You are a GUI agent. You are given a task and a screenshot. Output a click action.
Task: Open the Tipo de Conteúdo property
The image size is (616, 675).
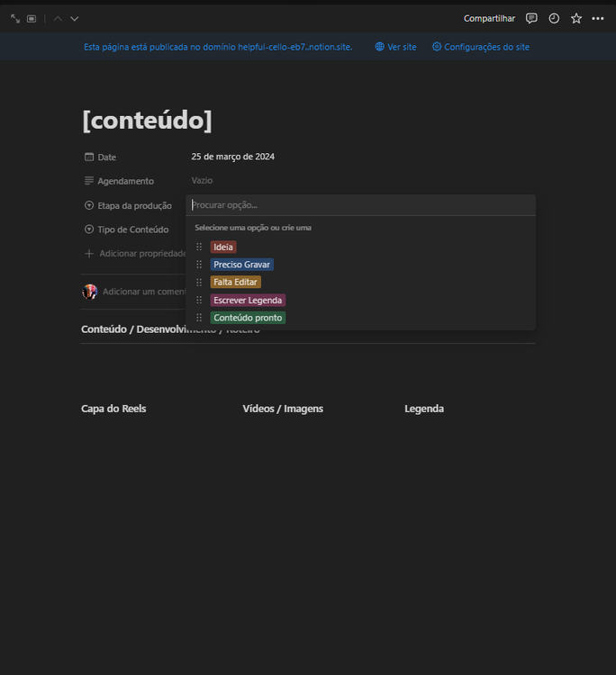coord(132,229)
